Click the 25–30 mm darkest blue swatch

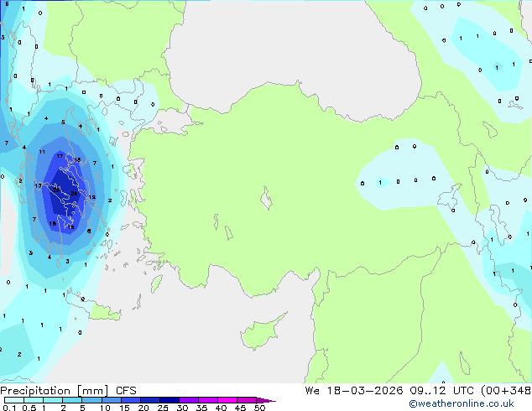(169, 400)
